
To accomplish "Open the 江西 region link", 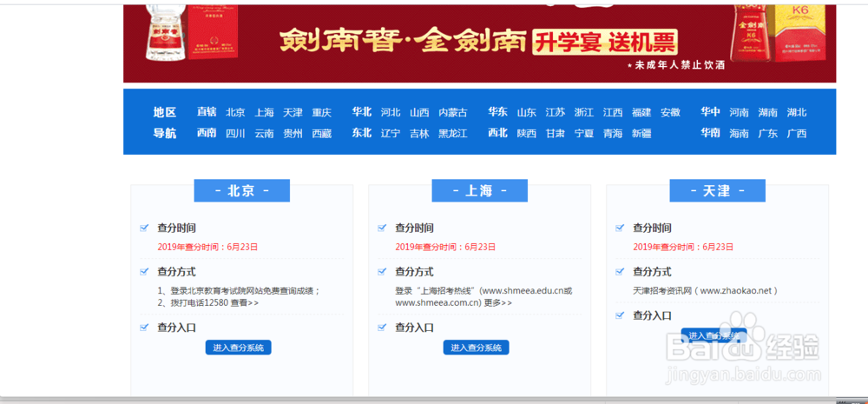I will click(613, 112).
